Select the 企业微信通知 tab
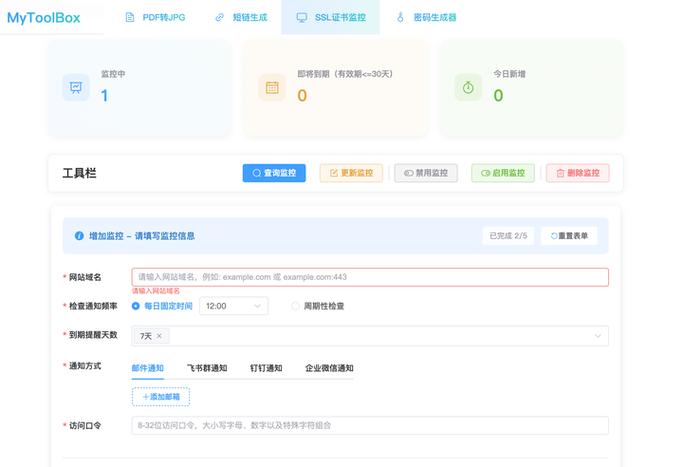 [x=329, y=368]
